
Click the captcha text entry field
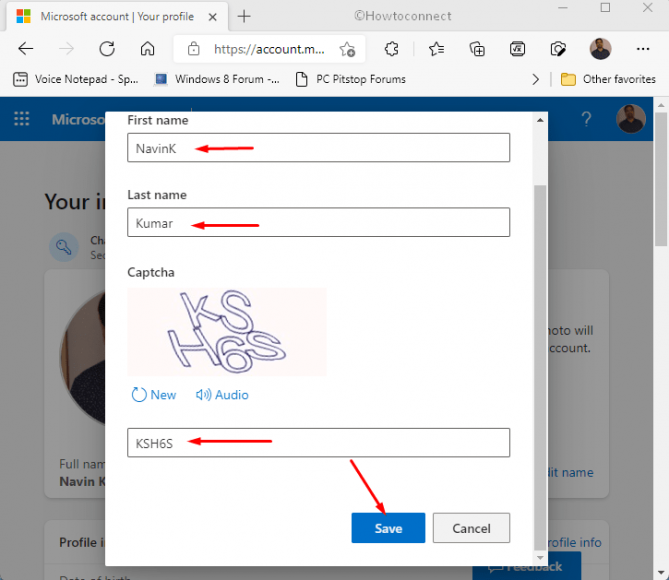coord(318,443)
